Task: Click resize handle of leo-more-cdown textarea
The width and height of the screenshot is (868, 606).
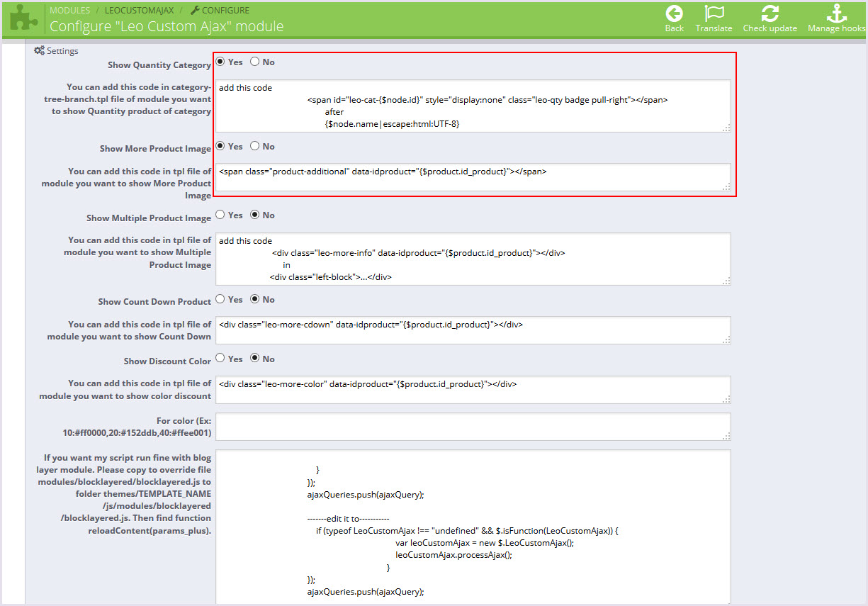Action: point(726,340)
